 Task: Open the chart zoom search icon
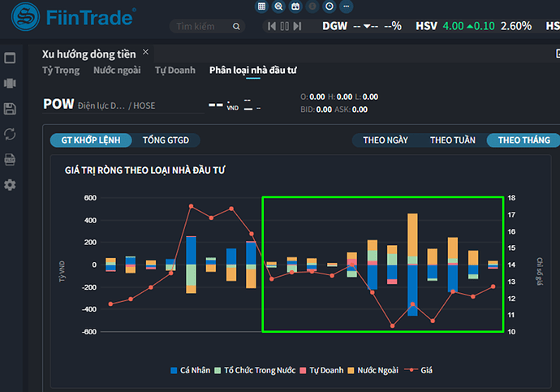[278, 6]
